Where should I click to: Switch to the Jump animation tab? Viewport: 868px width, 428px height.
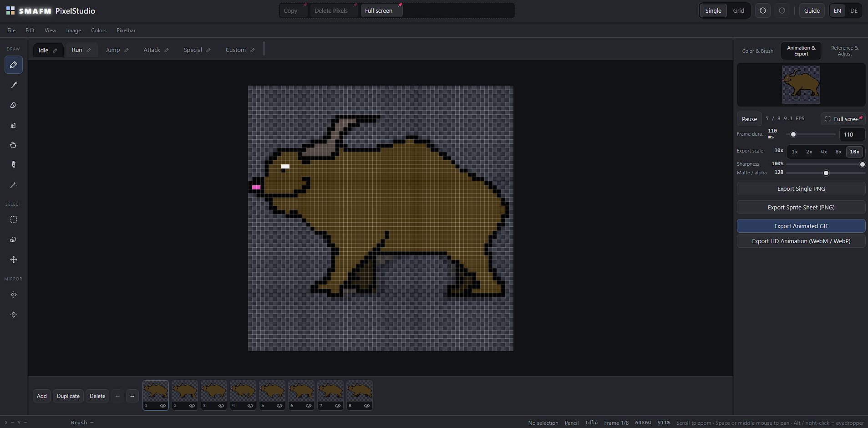pos(113,50)
